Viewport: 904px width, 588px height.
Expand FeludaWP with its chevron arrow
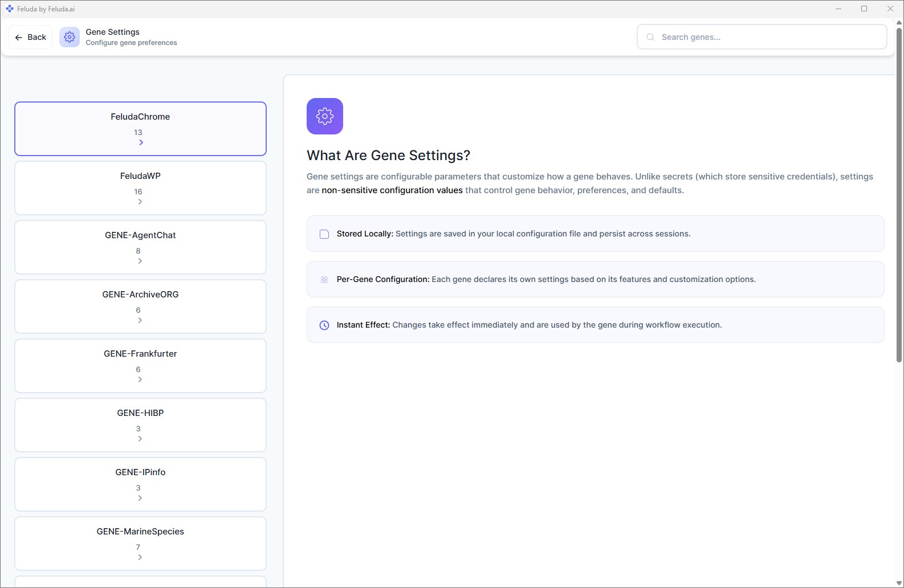click(140, 202)
